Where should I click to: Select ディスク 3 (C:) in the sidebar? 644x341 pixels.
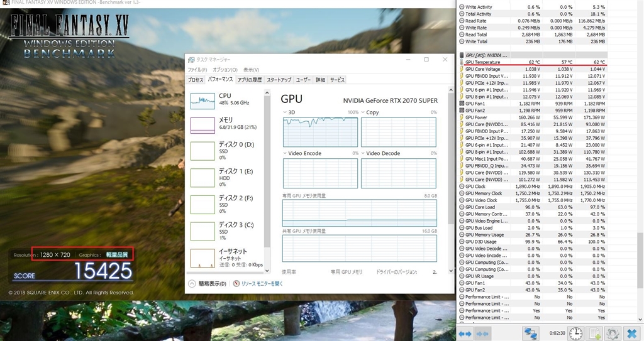point(225,231)
